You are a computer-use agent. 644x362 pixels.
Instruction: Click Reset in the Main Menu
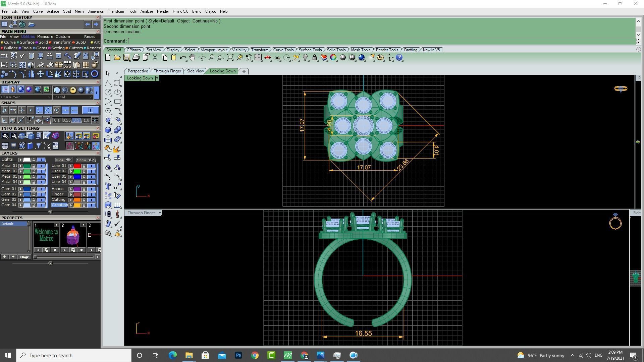pyautogui.click(x=89, y=37)
